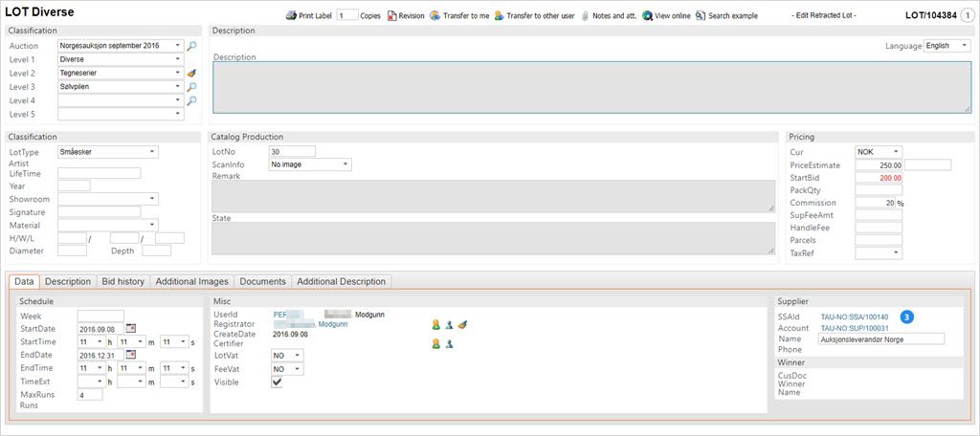Screen dimensions: 980x436
Task: Open Revision from the top toolbar
Action: 391,16
